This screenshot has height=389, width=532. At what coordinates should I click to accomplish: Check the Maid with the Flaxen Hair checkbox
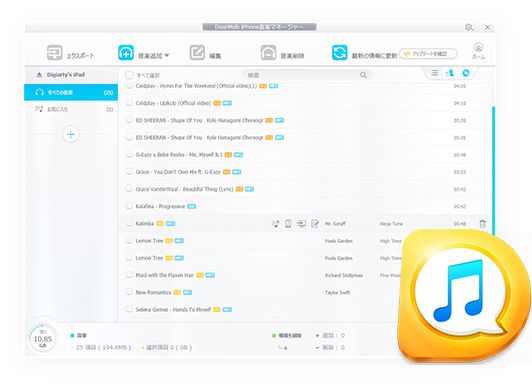129,275
